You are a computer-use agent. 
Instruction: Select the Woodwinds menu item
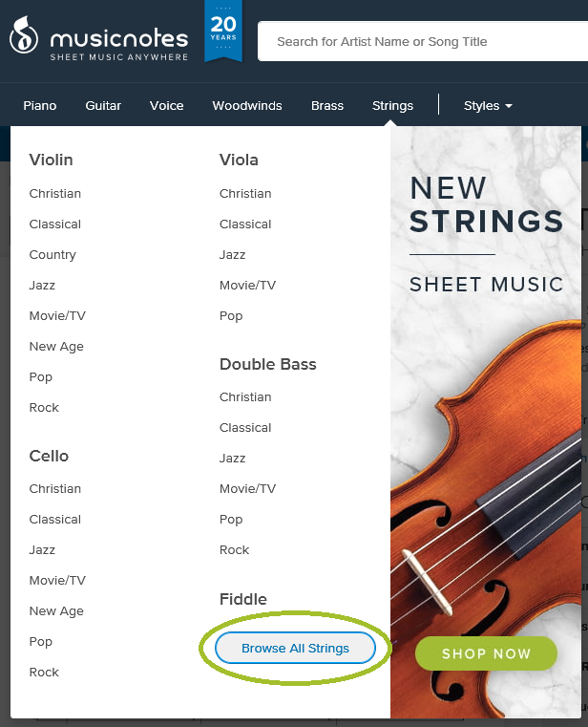pos(247,106)
